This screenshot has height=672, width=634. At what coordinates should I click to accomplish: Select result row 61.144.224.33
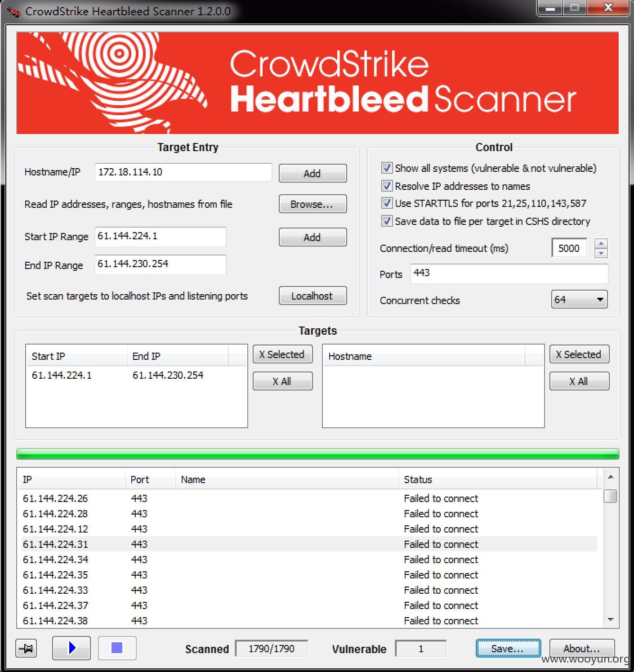(309, 590)
